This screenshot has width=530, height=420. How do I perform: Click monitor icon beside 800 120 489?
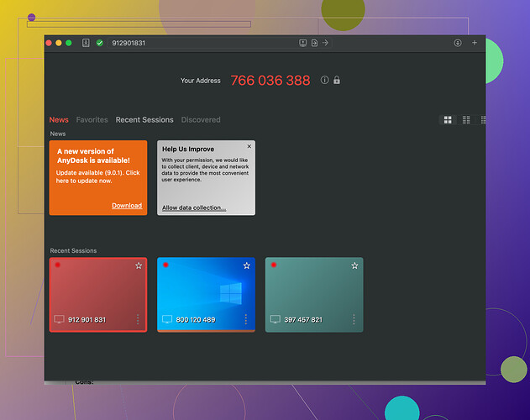click(x=167, y=319)
